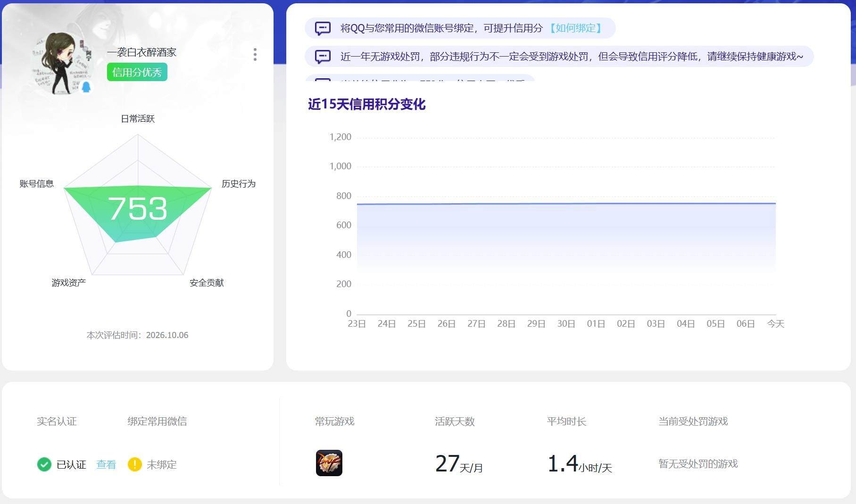Click the 账号信息 radar axis label
The width and height of the screenshot is (856, 504).
point(36,183)
